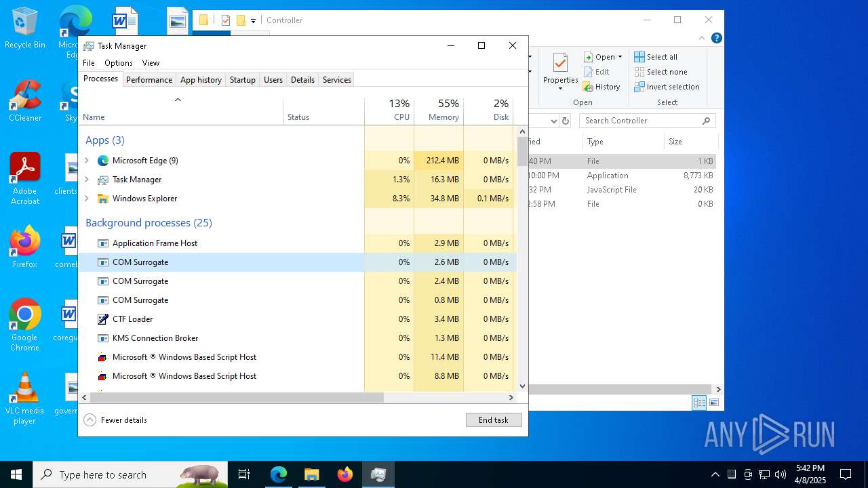Switch to the Services tab
Screen dimensions: 868x488
[x=337, y=79]
